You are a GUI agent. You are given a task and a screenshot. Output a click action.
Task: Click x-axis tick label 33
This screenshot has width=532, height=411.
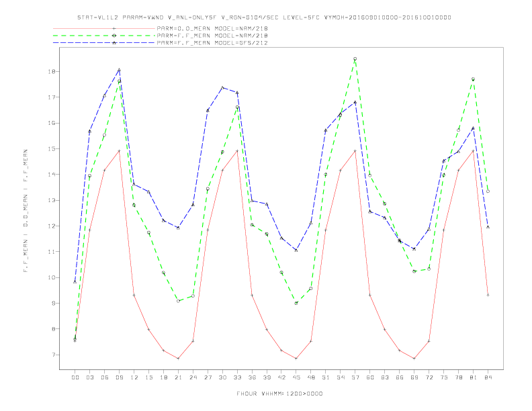237,377
